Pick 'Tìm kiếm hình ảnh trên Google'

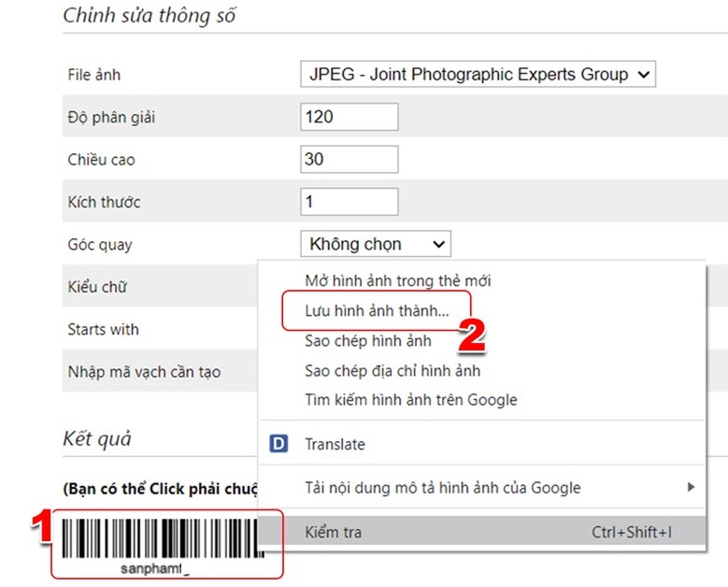(411, 400)
